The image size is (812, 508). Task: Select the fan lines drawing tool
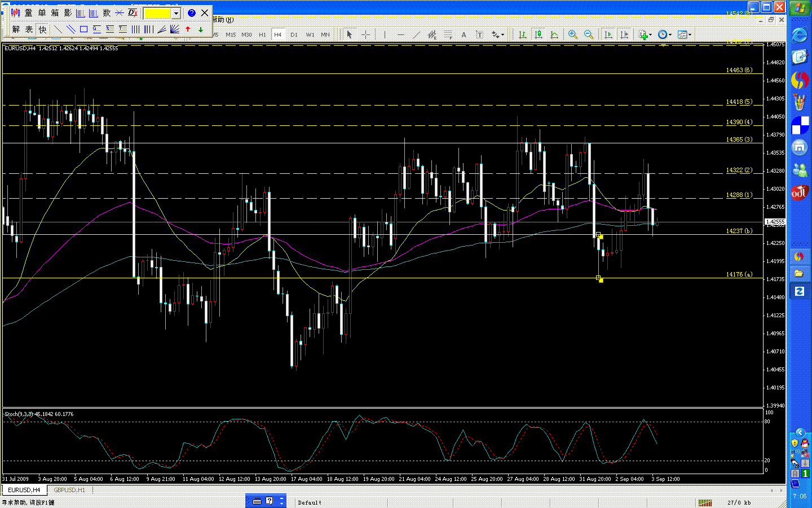tap(175, 29)
